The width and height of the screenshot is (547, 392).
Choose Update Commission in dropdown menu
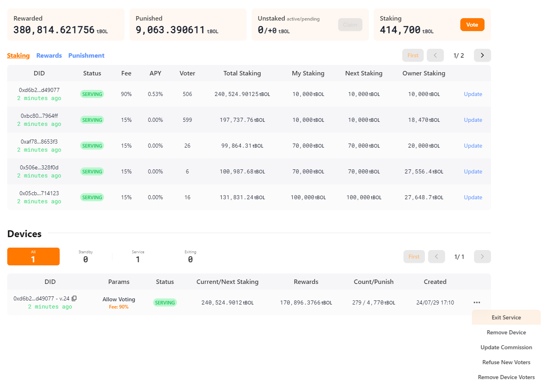[506, 347]
